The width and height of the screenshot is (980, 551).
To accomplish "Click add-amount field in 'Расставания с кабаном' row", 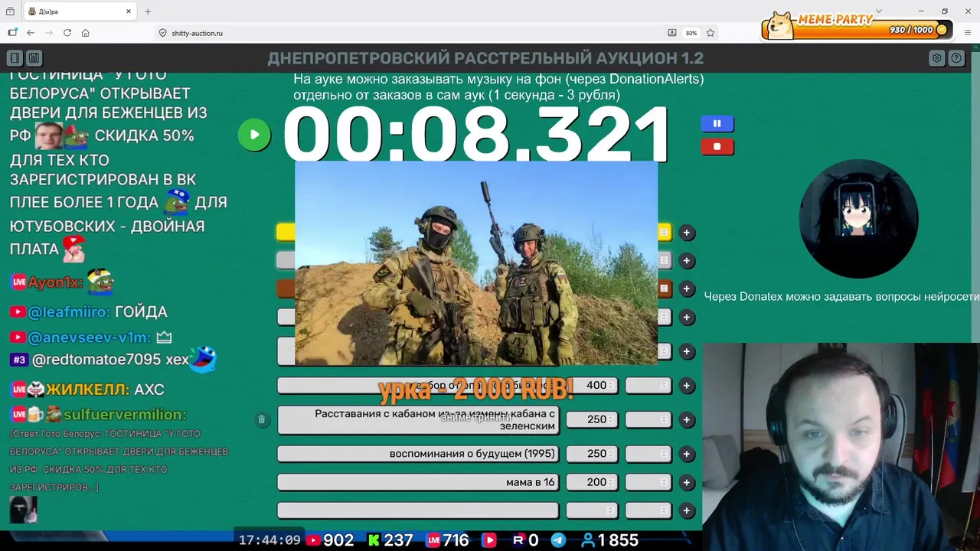I will coord(648,419).
